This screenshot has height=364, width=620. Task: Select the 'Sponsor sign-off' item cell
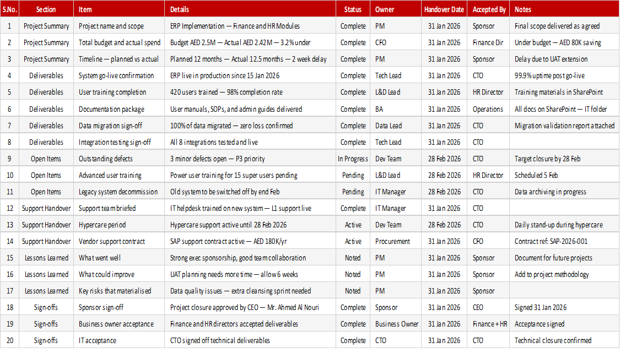point(119,307)
